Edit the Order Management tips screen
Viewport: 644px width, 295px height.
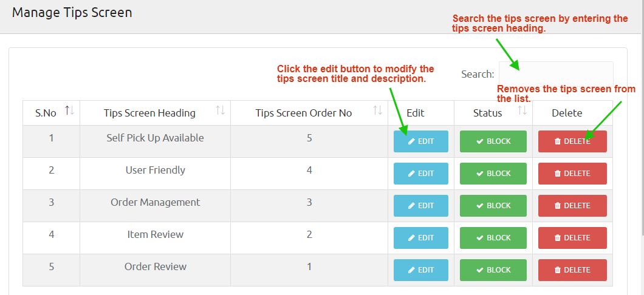tap(421, 206)
